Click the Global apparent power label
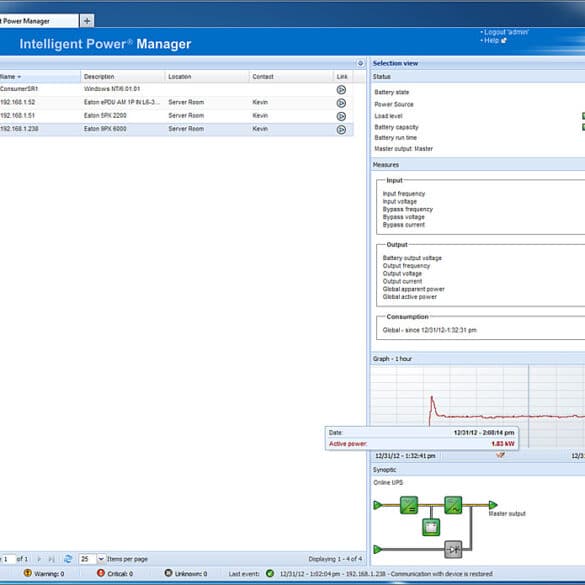585x585 pixels. [413, 289]
